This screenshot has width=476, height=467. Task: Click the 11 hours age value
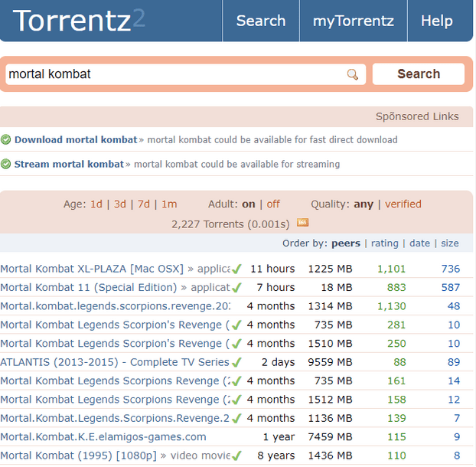pyautogui.click(x=272, y=269)
